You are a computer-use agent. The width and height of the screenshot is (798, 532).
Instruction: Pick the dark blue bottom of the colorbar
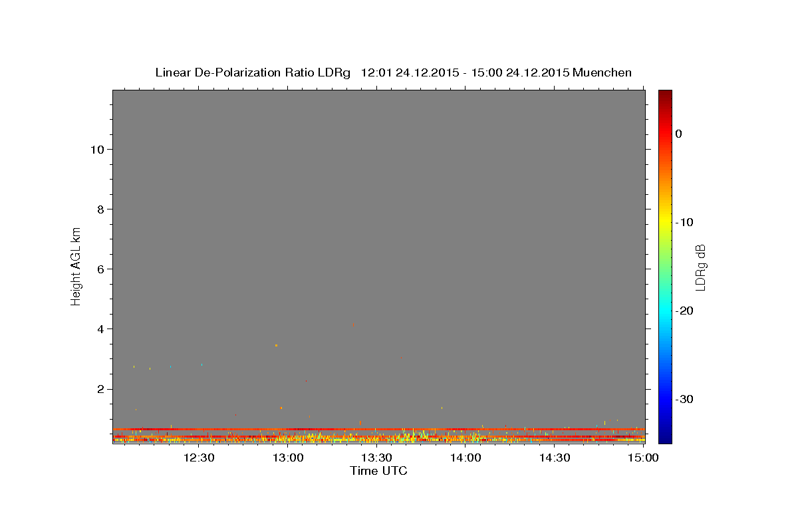click(665, 438)
